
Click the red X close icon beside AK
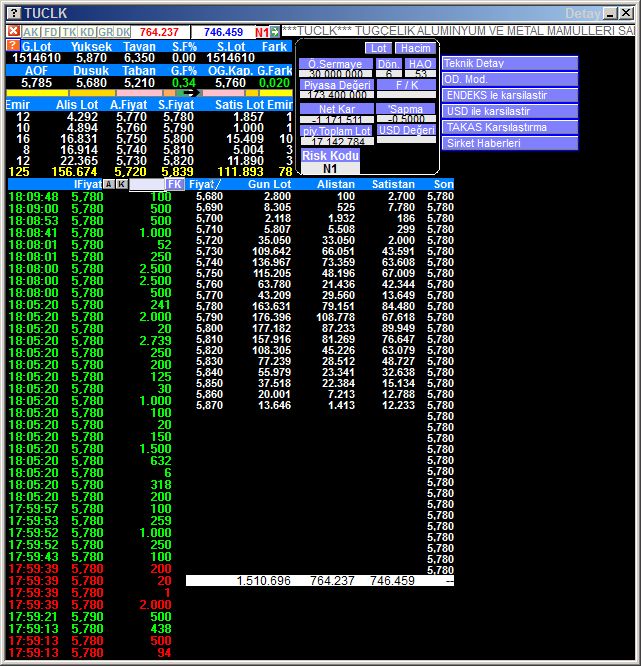(x=13, y=31)
